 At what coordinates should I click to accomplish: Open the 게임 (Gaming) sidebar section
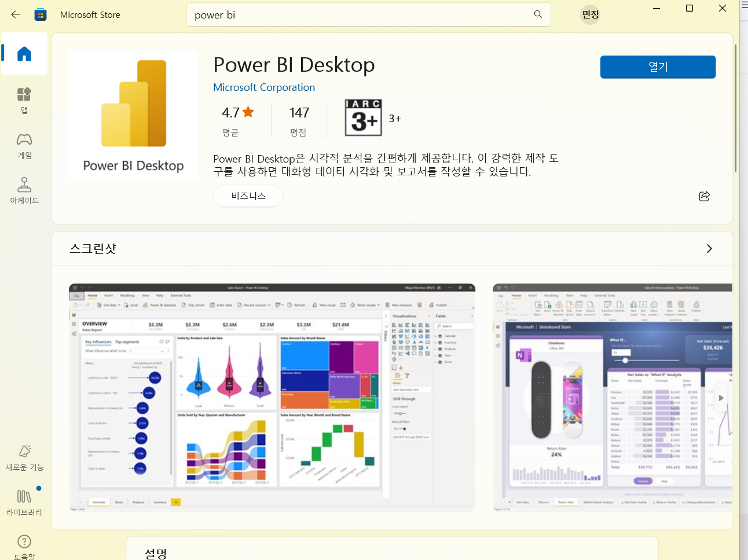[24, 146]
